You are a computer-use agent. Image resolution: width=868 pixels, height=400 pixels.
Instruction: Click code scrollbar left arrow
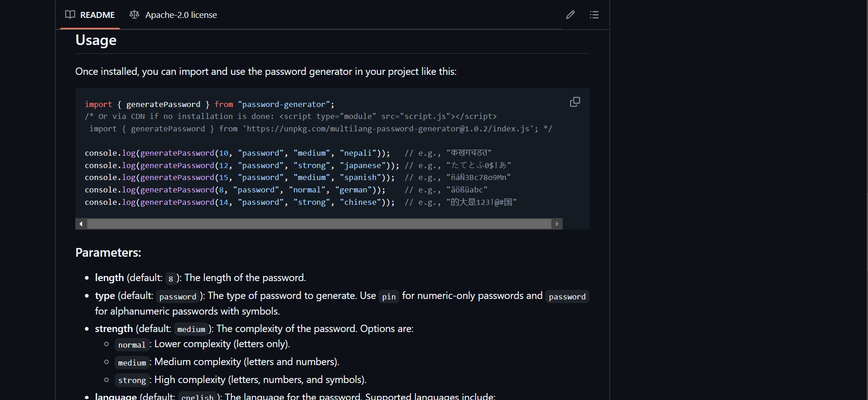81,224
